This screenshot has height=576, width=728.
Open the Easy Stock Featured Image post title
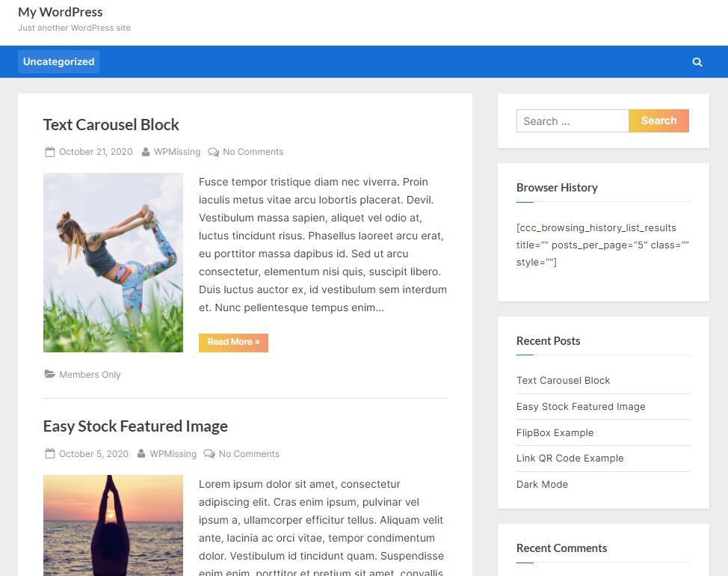[x=135, y=426]
